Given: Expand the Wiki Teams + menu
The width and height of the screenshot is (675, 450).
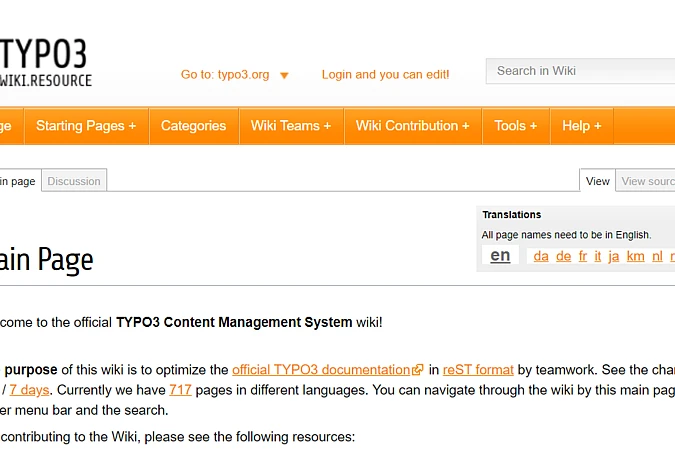Looking at the screenshot, I should click(x=291, y=126).
